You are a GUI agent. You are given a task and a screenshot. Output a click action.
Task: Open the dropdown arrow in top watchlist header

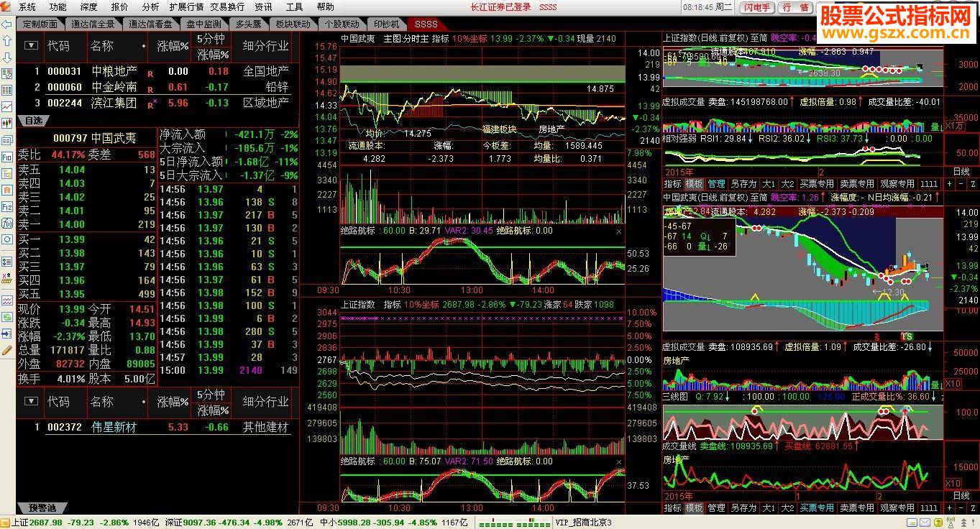point(31,45)
